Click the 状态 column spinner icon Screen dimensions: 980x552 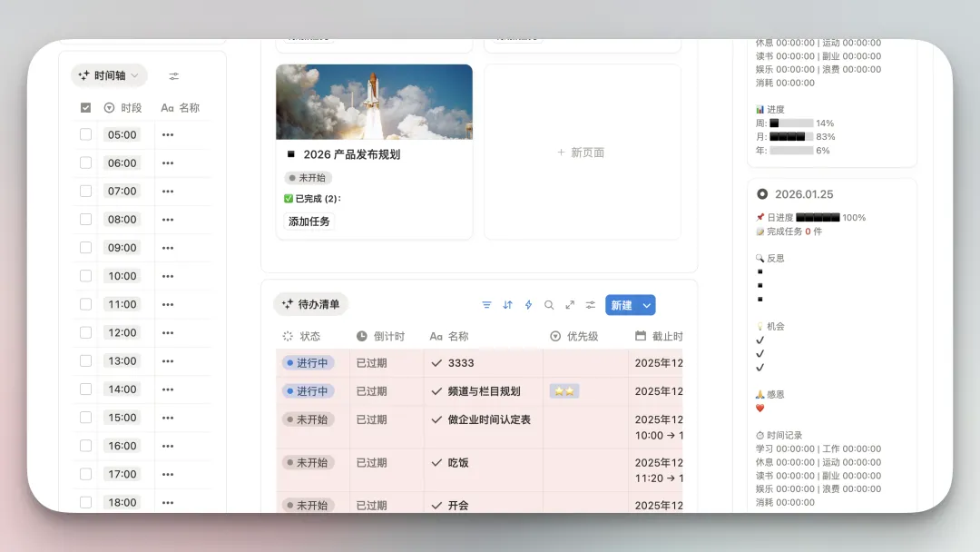coord(288,336)
